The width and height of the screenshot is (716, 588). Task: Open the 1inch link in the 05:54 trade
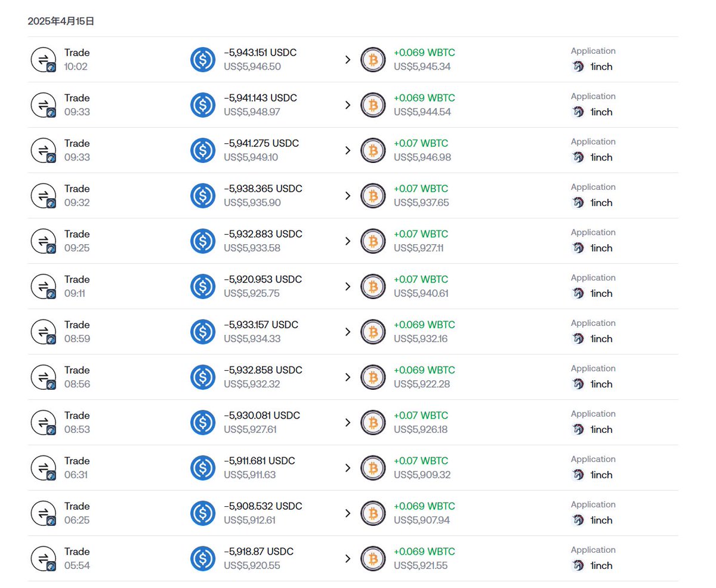601,566
